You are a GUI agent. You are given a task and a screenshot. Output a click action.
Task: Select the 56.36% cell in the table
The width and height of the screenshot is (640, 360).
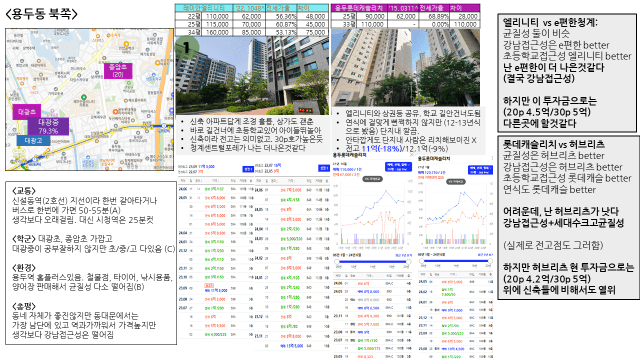click(281, 16)
